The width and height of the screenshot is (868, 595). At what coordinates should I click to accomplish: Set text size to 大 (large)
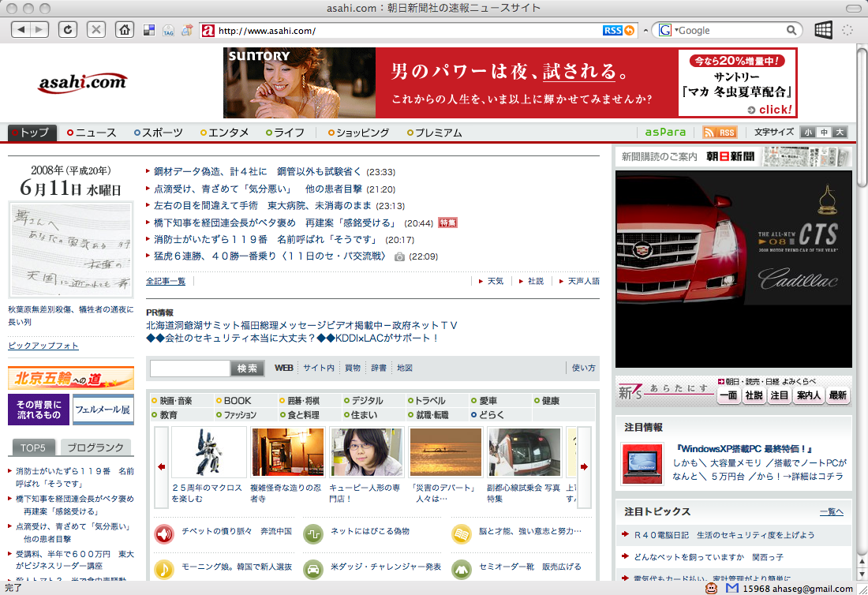click(840, 133)
